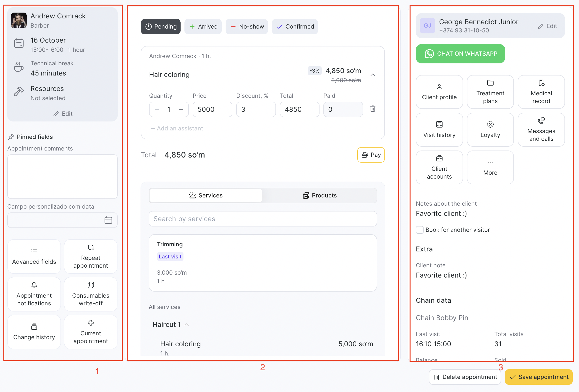Switch to the Products tab
Screen dimensions: 579x392
[320, 196]
